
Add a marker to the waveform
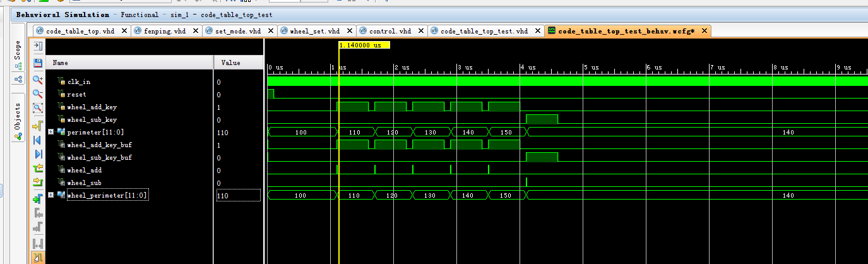coord(37,198)
